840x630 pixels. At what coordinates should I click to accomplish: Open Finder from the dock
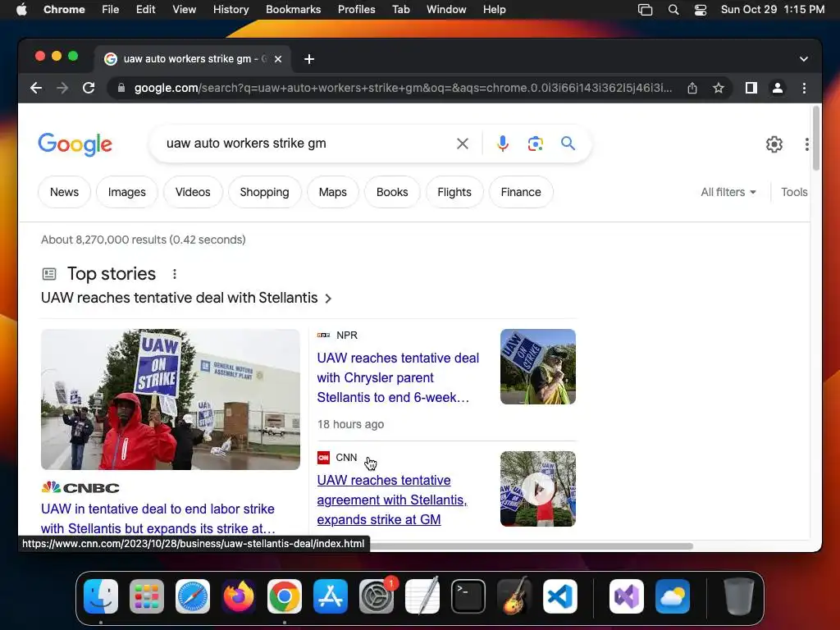[101, 596]
